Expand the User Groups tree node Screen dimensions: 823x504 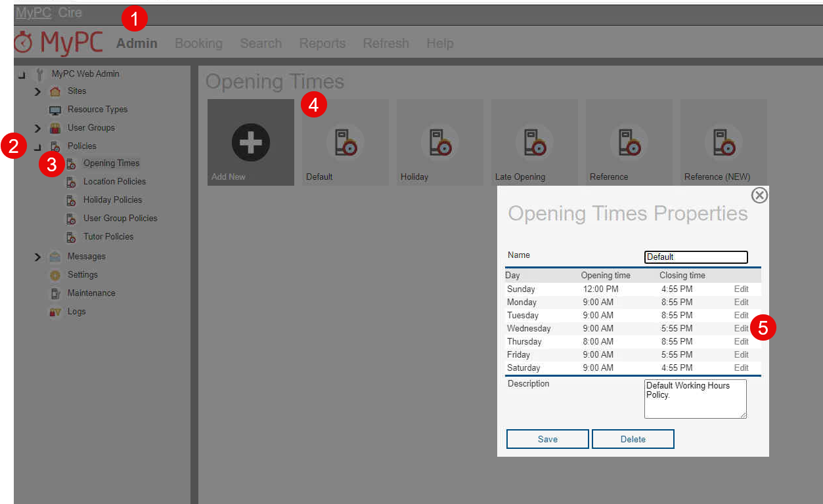(37, 128)
